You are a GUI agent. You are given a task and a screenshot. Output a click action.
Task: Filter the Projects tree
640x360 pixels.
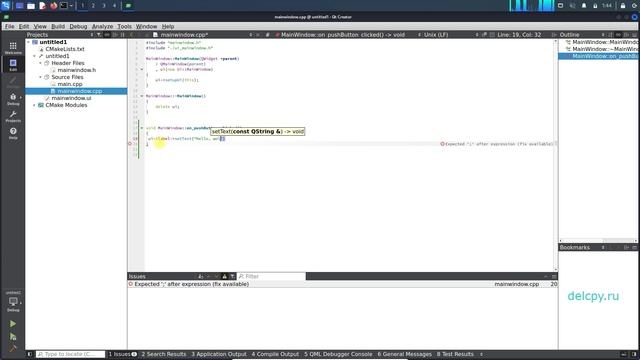(99, 35)
